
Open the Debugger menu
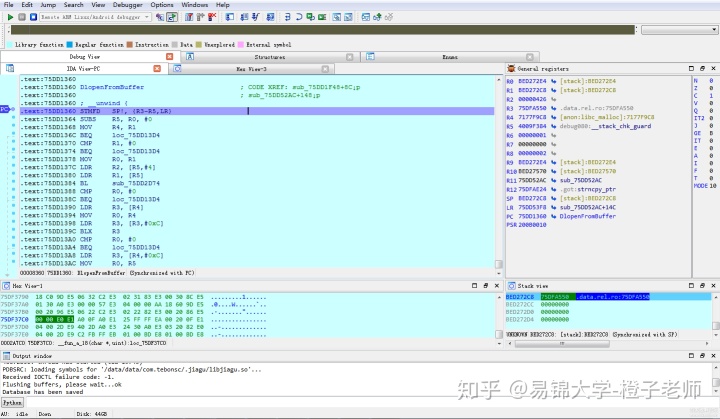pos(127,5)
